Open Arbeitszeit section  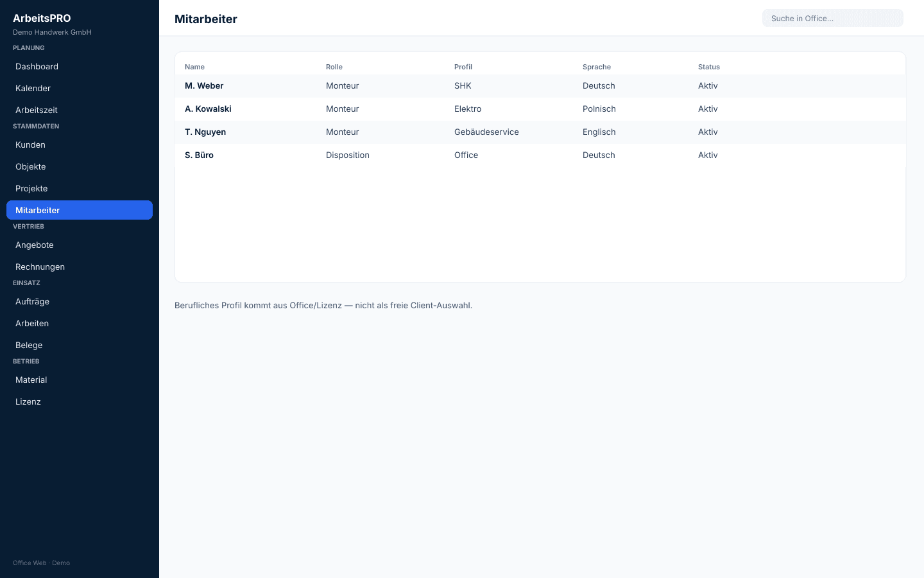tap(80, 110)
